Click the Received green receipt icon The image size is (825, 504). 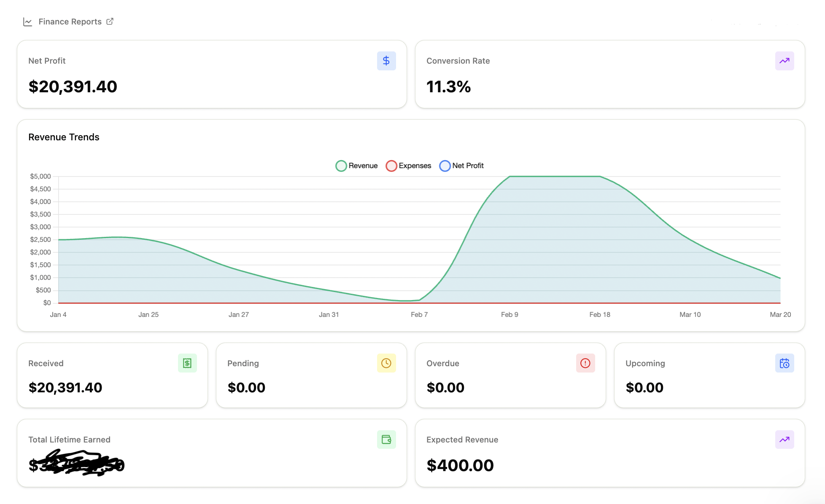[x=187, y=363]
